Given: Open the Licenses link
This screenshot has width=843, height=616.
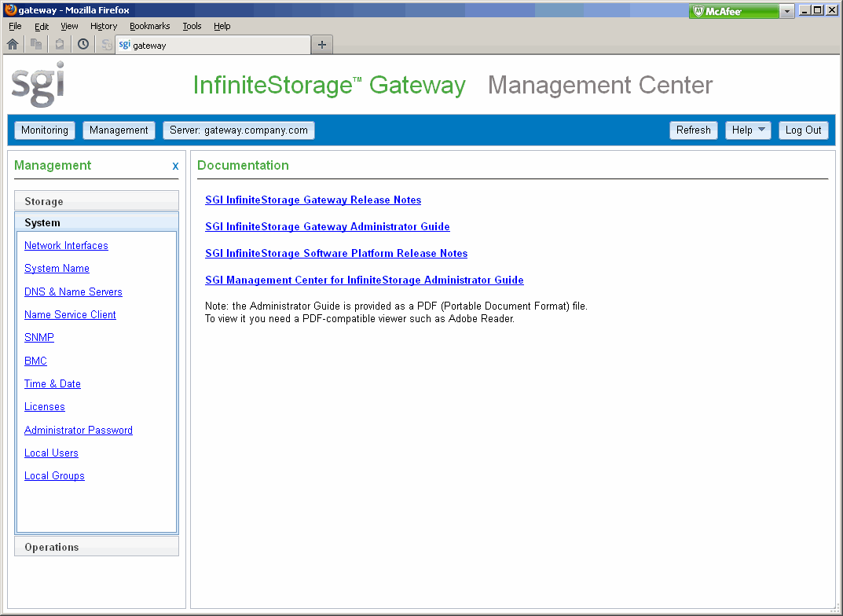Looking at the screenshot, I should click(45, 407).
